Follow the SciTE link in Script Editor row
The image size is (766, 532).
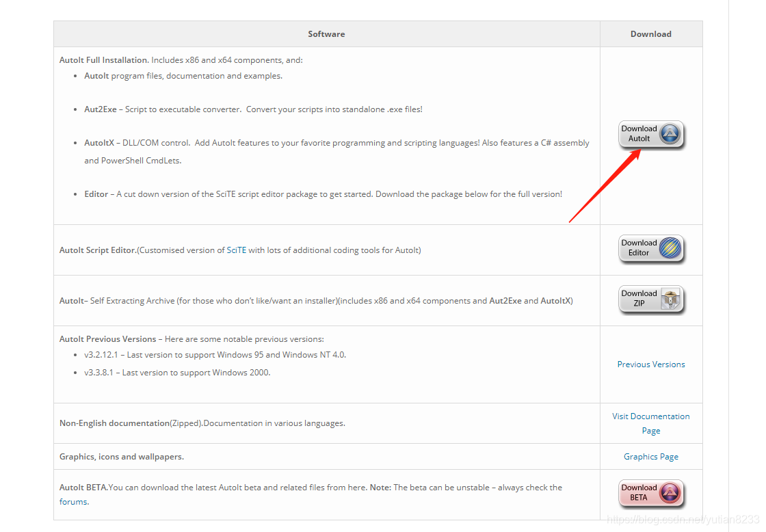click(237, 250)
